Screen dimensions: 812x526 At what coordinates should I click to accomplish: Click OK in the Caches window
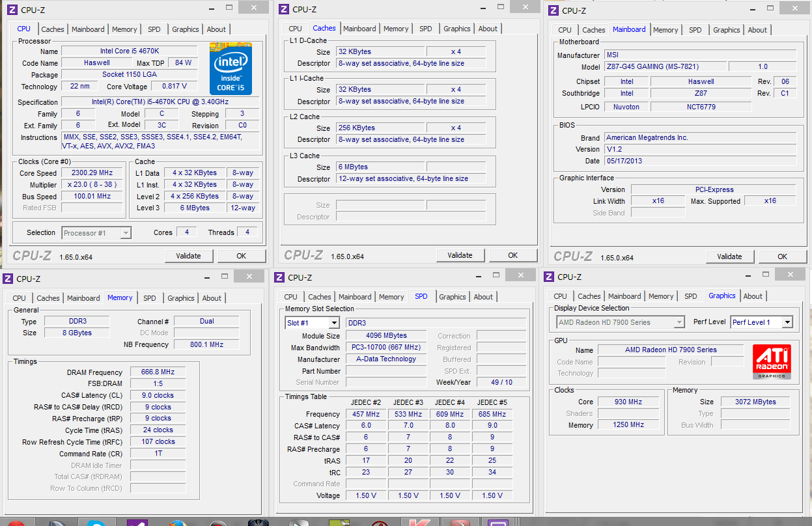[x=513, y=255]
